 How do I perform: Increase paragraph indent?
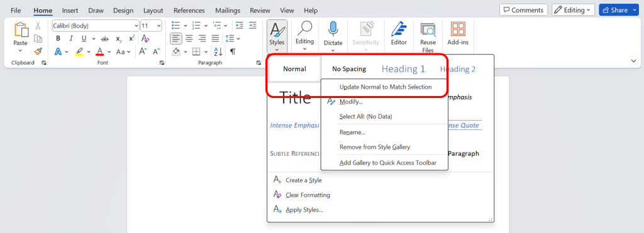253,26
